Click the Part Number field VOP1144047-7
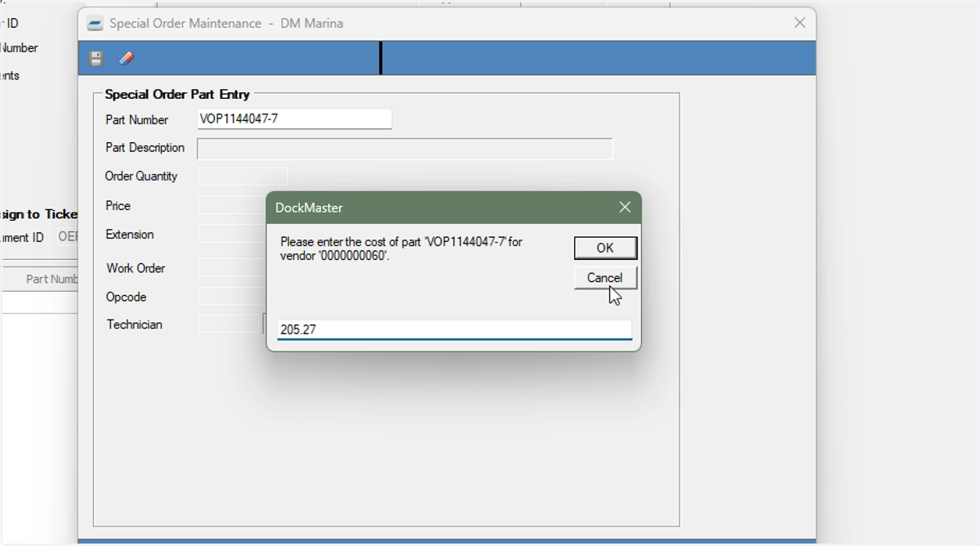This screenshot has height=546, width=980. (295, 119)
